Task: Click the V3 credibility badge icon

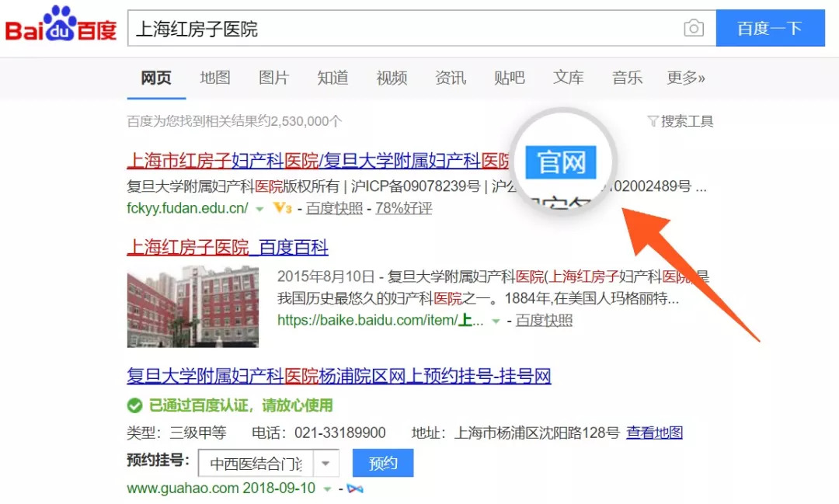Action: [283, 208]
